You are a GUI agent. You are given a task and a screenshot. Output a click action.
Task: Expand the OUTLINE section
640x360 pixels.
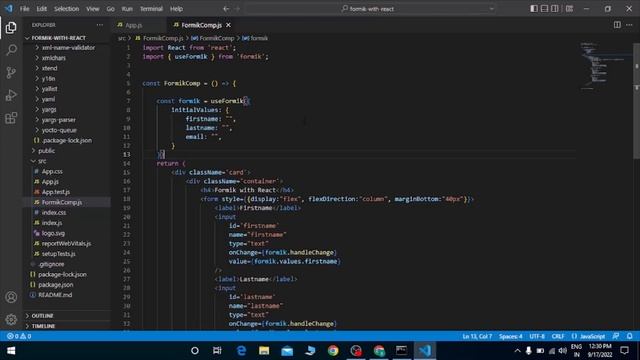coord(42,316)
